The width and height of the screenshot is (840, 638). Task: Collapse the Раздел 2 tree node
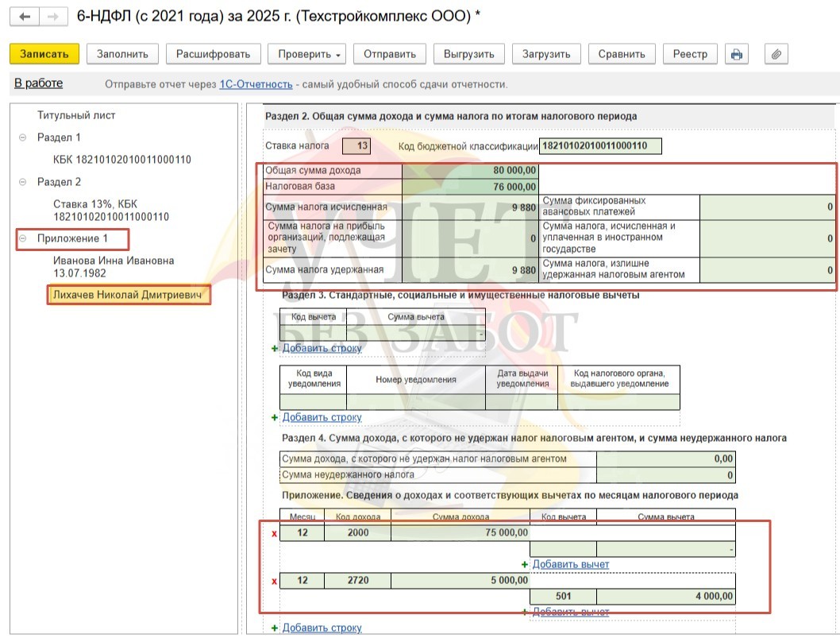[22, 183]
